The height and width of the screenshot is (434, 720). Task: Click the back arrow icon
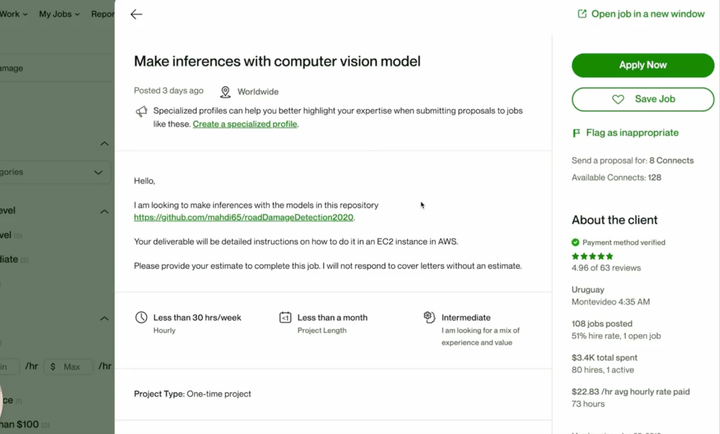pos(136,14)
